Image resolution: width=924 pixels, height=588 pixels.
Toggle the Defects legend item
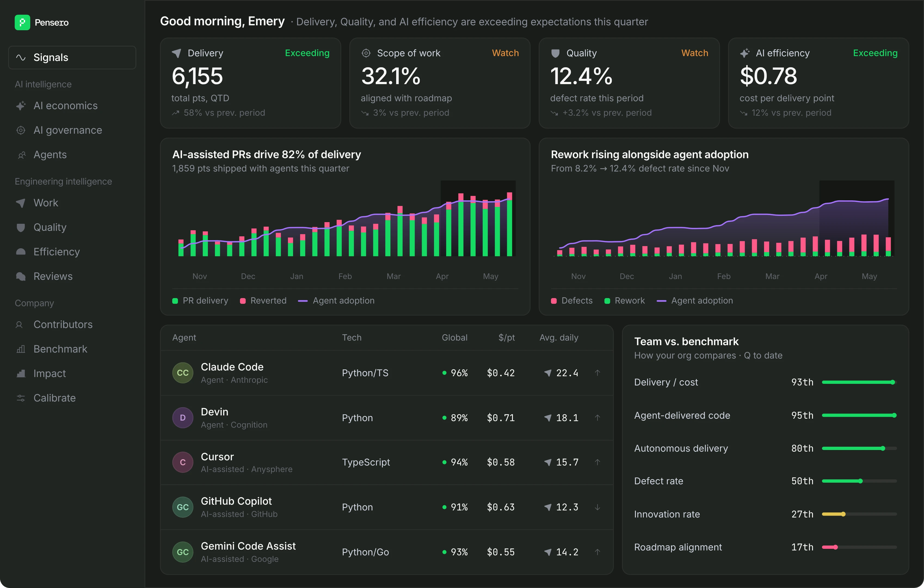tap(571, 301)
